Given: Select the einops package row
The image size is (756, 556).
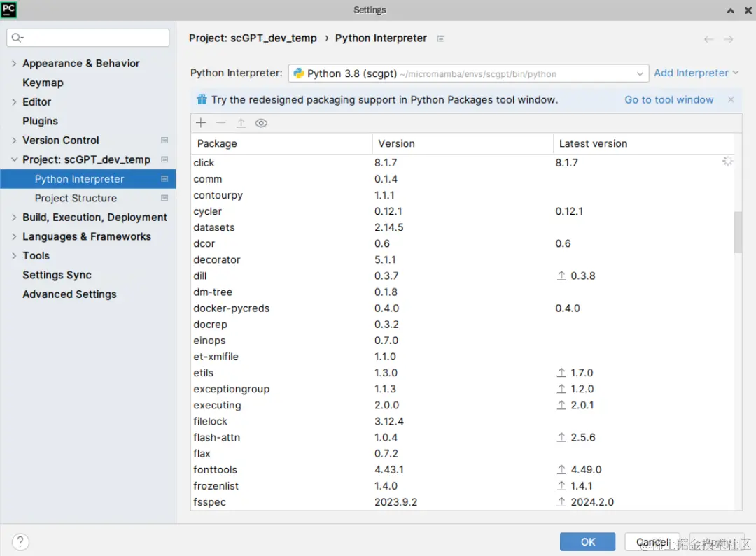Looking at the screenshot, I should [x=463, y=340].
